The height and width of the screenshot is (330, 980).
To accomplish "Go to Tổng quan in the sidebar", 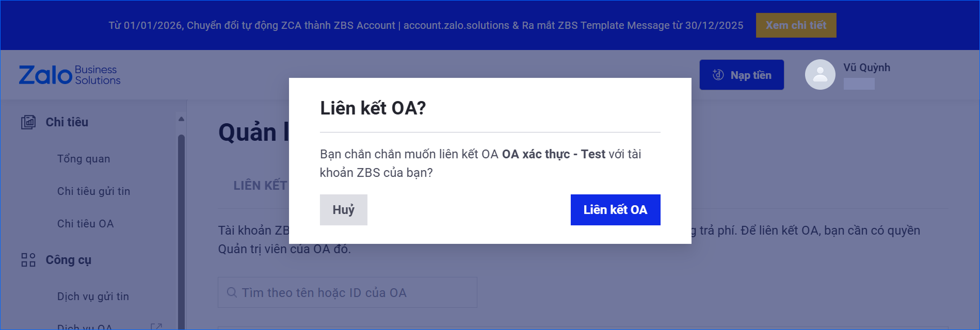I will [x=84, y=159].
